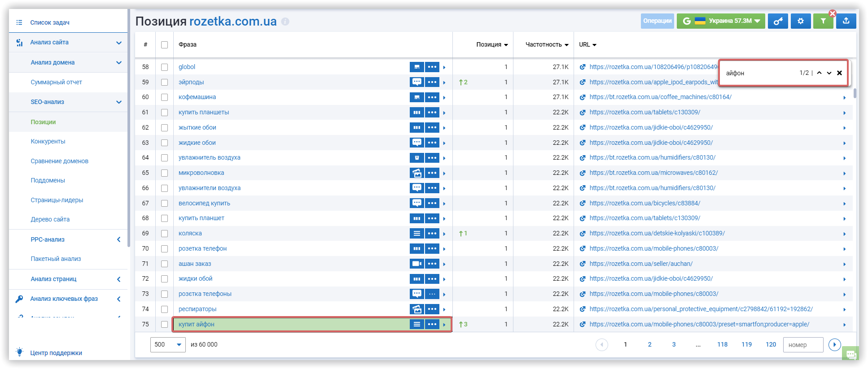
Task: Jump to results page 120
Action: click(771, 345)
